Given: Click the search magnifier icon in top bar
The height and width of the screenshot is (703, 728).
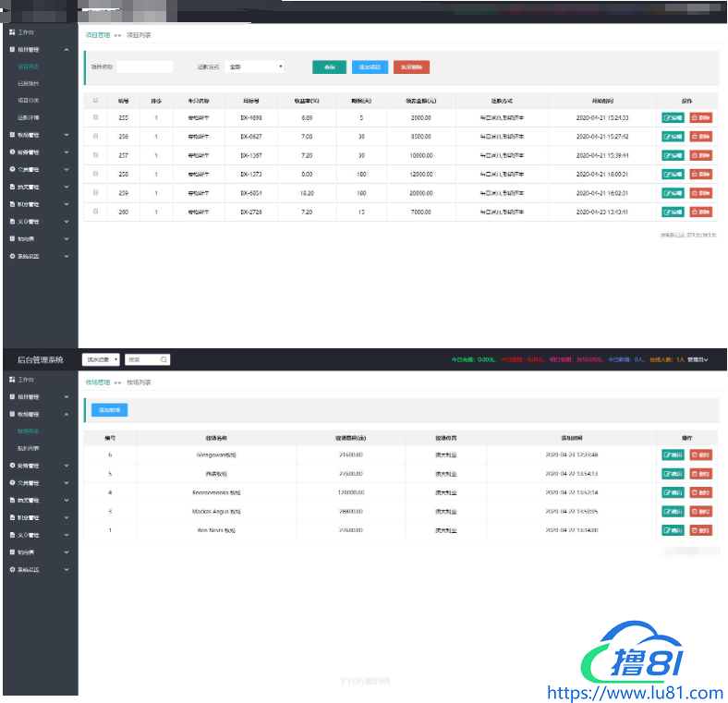Looking at the screenshot, I should [164, 359].
